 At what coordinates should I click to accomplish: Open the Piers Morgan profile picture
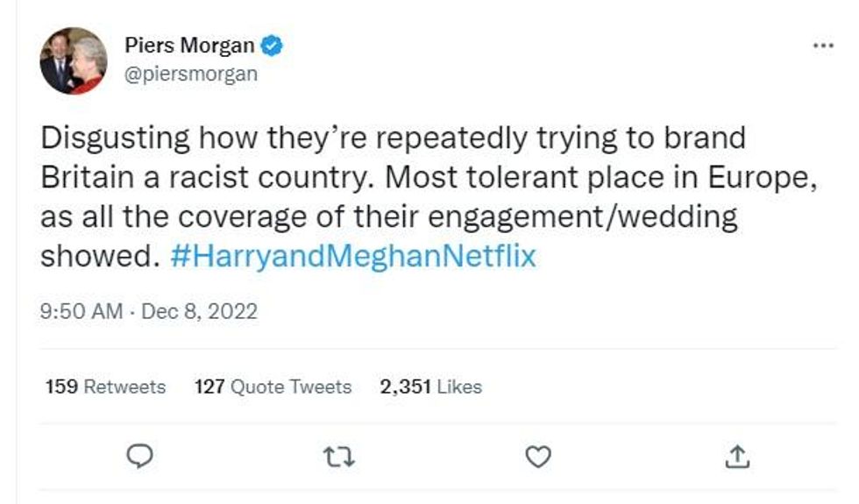(x=73, y=60)
